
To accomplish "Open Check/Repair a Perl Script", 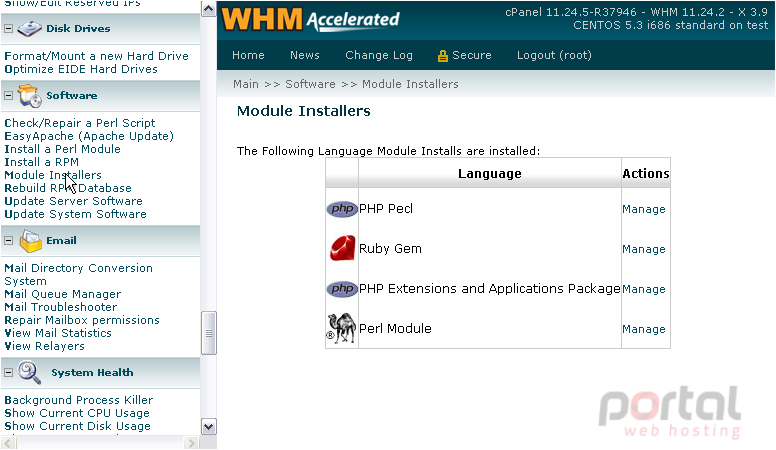I will coord(80,123).
